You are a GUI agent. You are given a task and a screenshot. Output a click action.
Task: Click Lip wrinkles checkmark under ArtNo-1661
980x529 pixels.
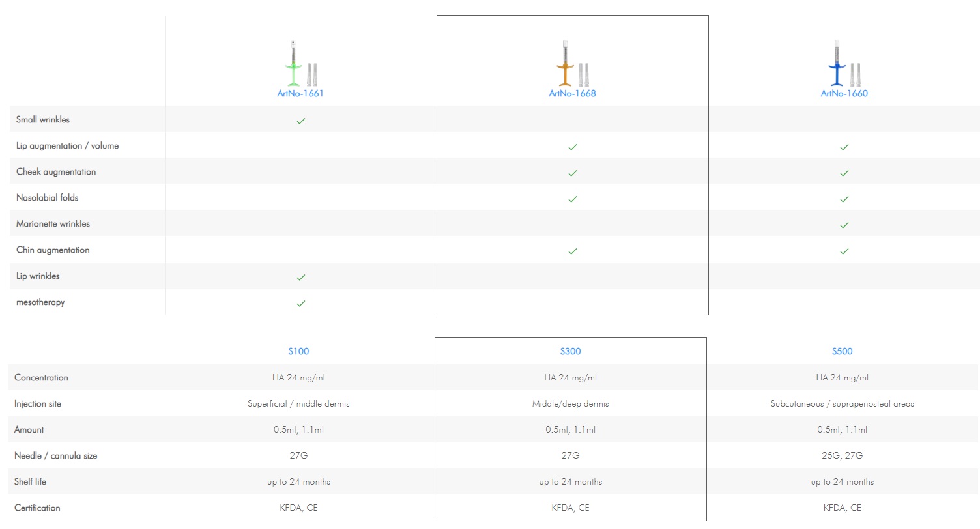coord(300,278)
